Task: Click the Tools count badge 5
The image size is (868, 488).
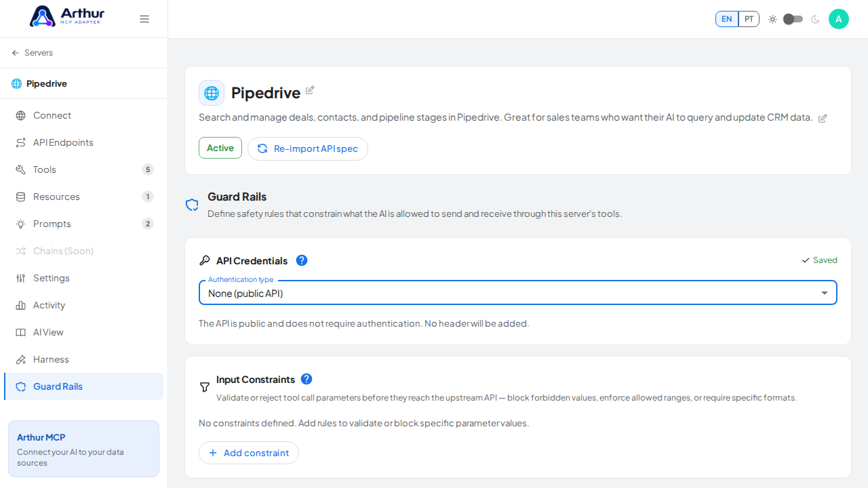Action: tap(148, 169)
